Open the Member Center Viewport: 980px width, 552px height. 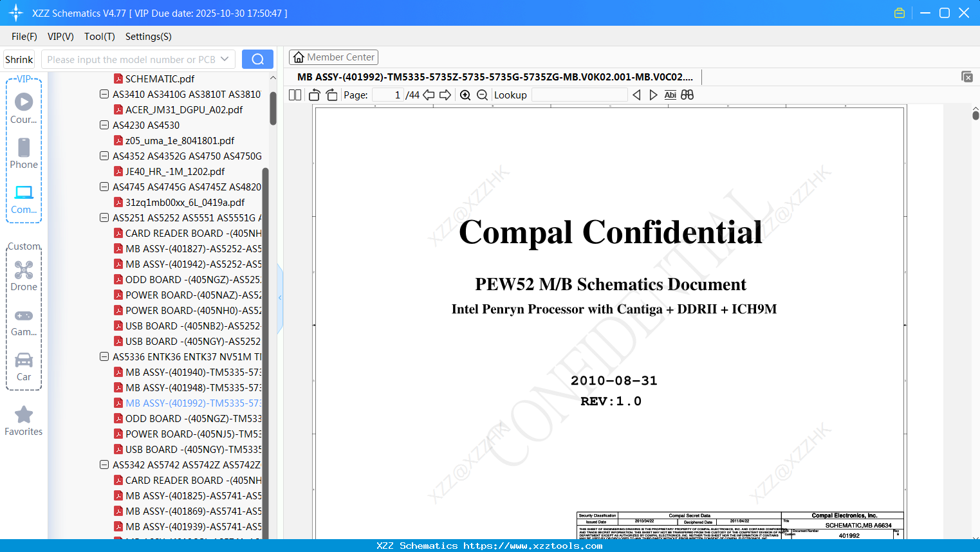click(333, 57)
